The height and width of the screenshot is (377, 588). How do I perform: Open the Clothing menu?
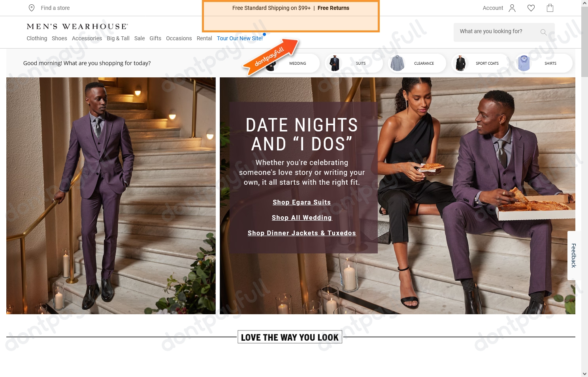[x=37, y=38]
